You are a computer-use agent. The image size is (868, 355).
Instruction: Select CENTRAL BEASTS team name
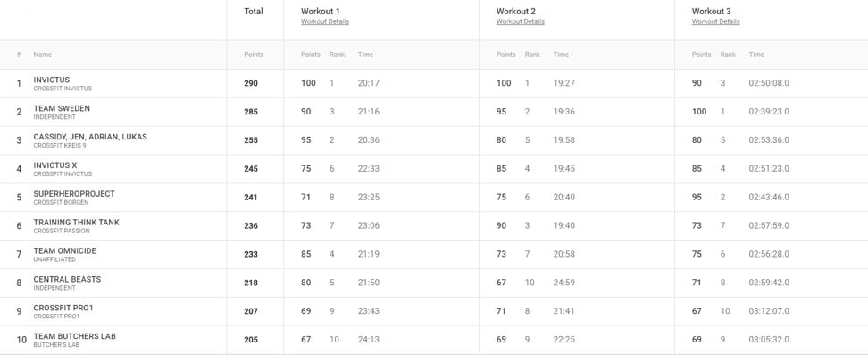pyautogui.click(x=67, y=279)
